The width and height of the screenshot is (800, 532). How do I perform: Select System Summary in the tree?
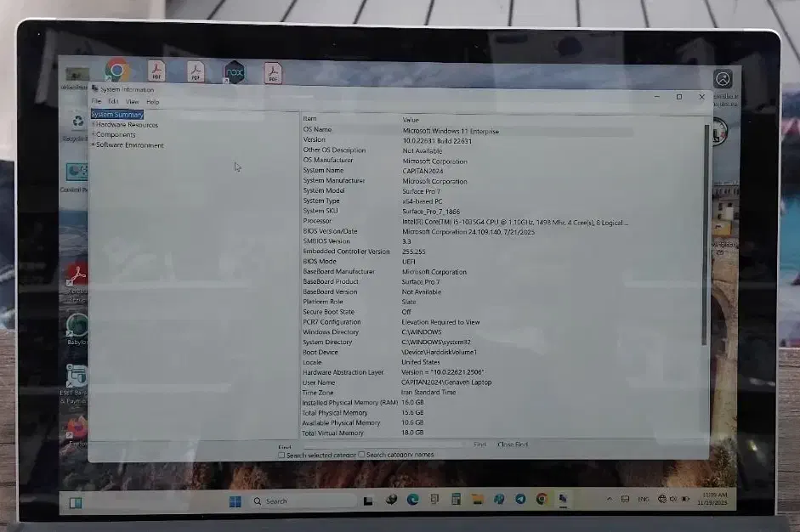(117, 114)
